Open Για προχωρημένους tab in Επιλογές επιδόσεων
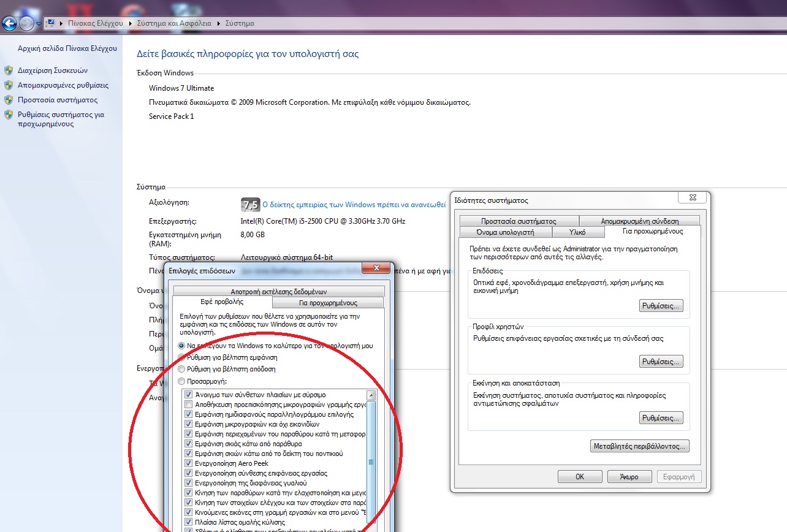The image size is (787, 532). pyautogui.click(x=328, y=303)
